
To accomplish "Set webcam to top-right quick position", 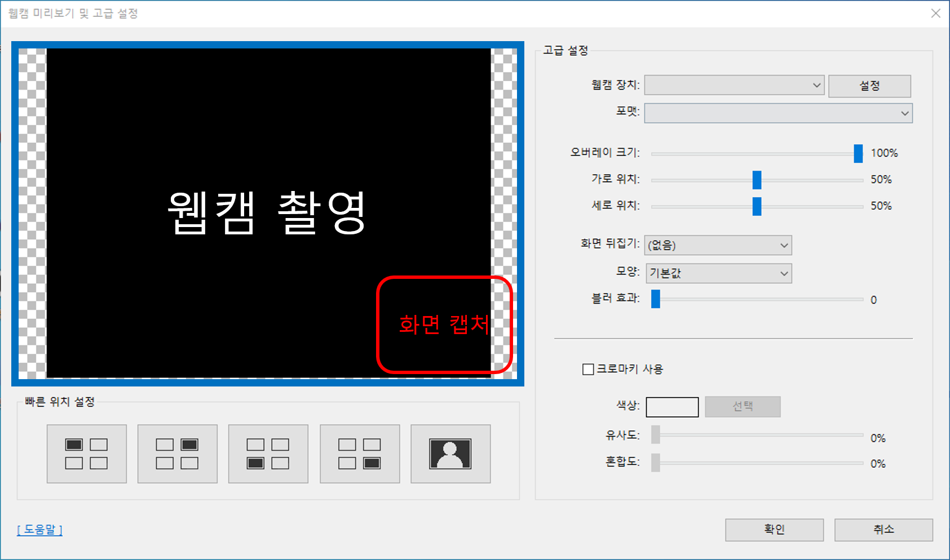I will click(178, 454).
